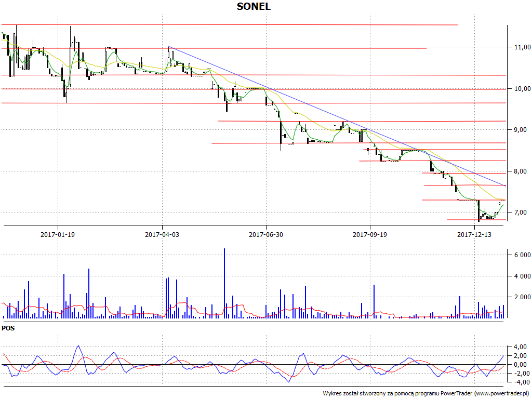Screen dimensions: 532x399
Task: Click the 11,00 price axis label
Action: click(x=523, y=47)
